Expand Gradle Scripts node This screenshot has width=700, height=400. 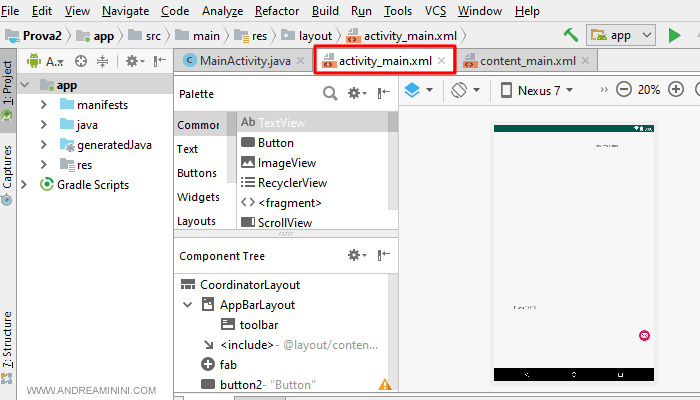pos(24,184)
